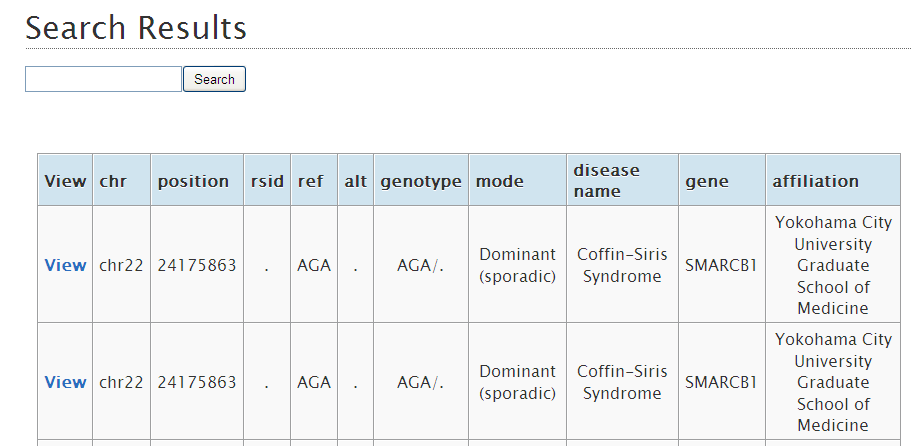Click second row Dominant (sporadic) cell
Screen dimensions: 911x446
coord(518,382)
